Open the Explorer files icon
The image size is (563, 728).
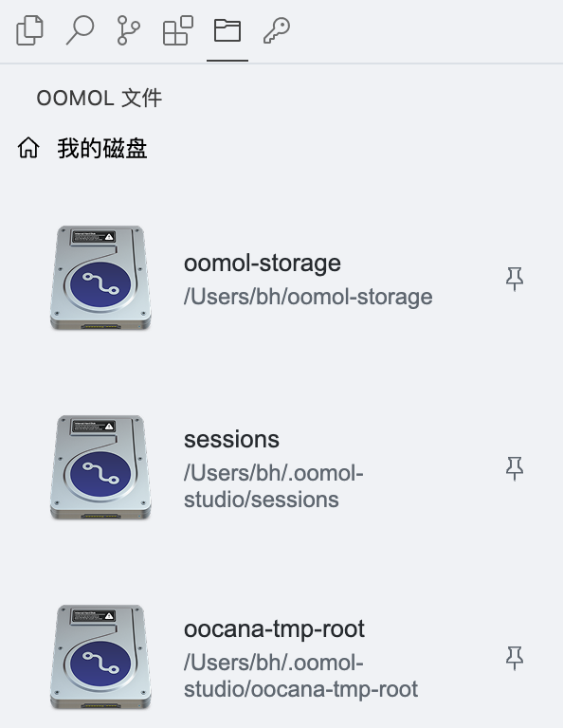[x=30, y=30]
